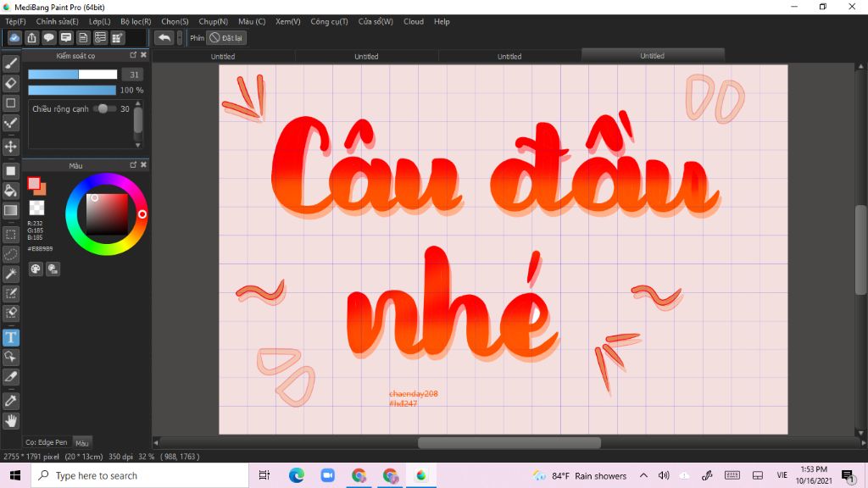Screen dimensions: 868x488
Task: Click the small narrow button beside Undo
Action: coord(180,37)
